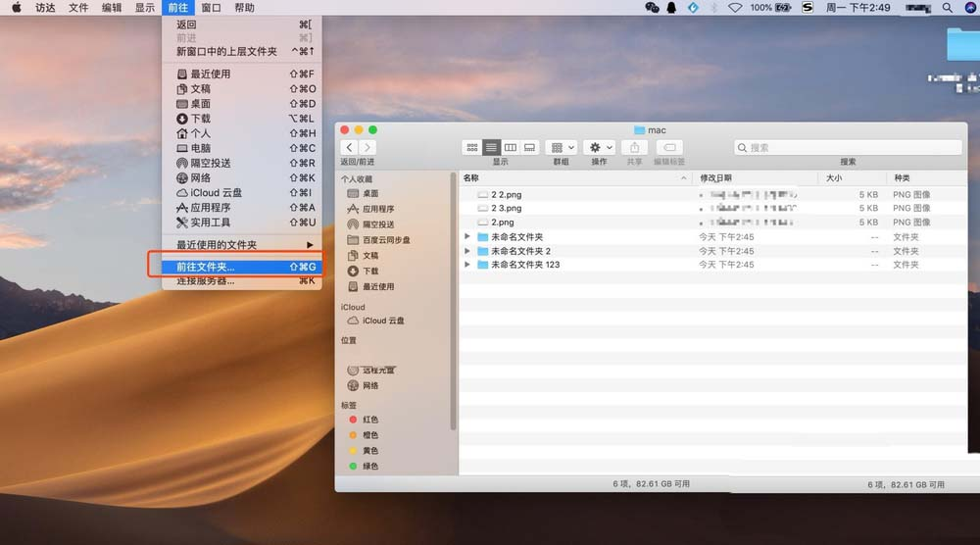The height and width of the screenshot is (545, 980).
Task: Click the back navigation button
Action: click(350, 147)
